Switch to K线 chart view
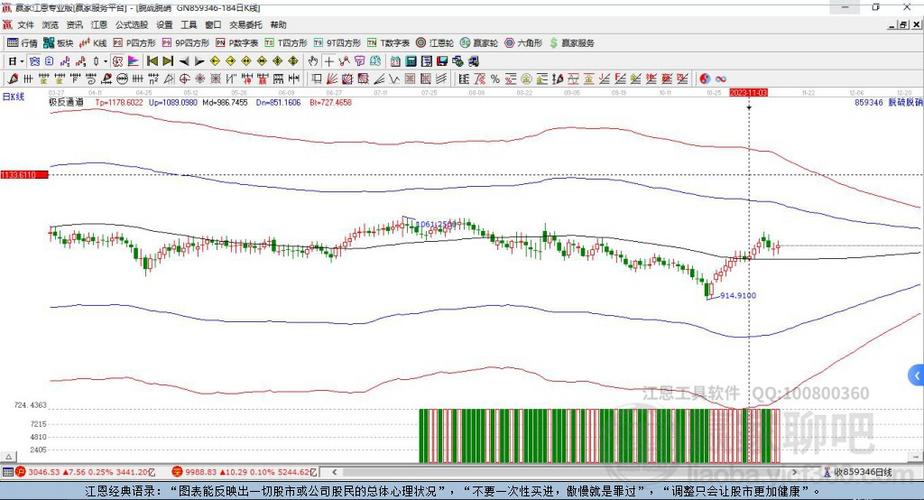The image size is (924, 500). [93, 43]
